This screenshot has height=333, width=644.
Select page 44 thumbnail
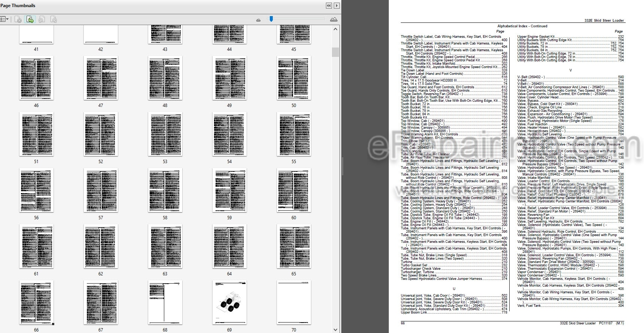[229, 34]
